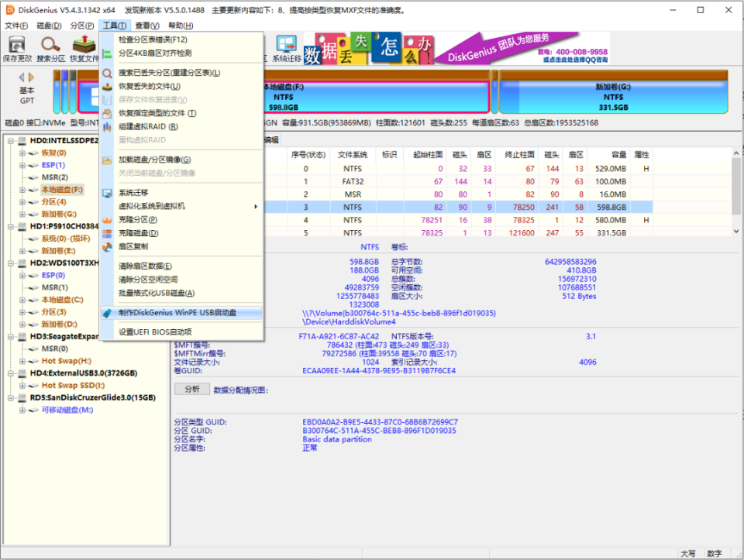Expand the 本地磁盘(C:) tree node
Viewport: 744px width, 560px height.
click(x=22, y=301)
